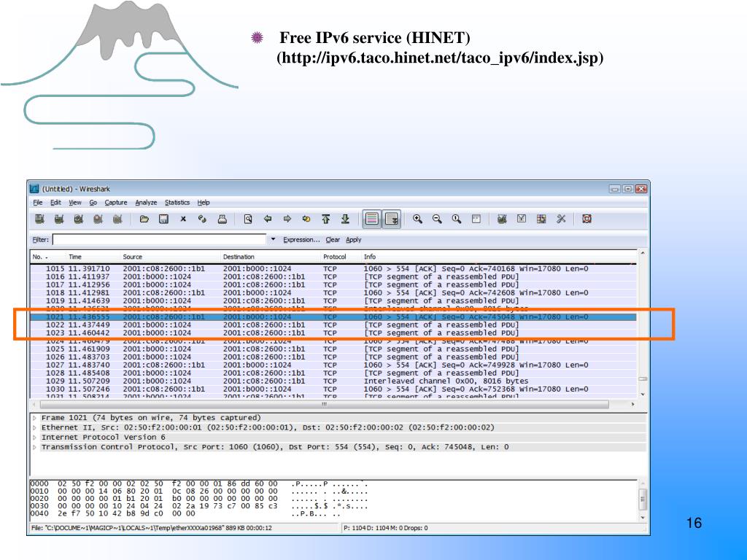Clear the display filter

333,239
